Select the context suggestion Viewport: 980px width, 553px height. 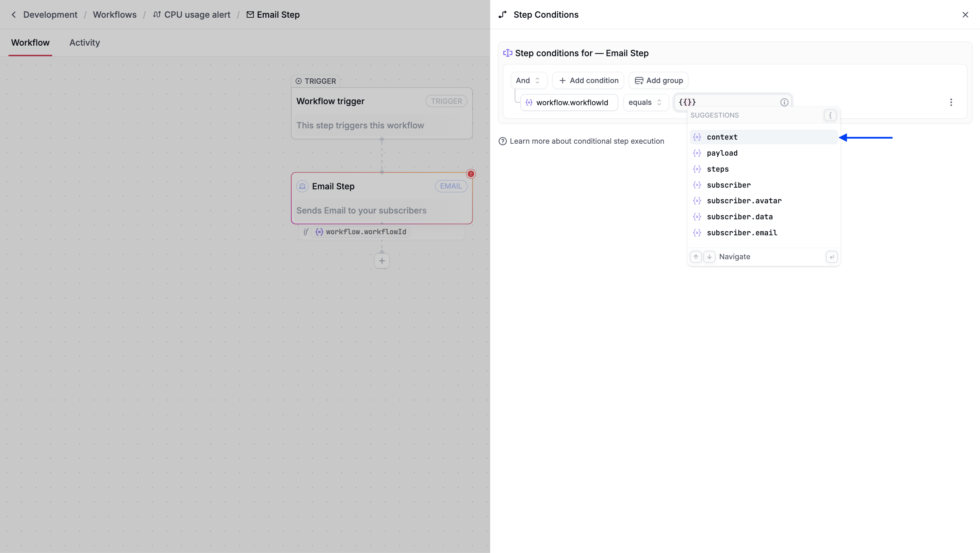pyautogui.click(x=721, y=137)
